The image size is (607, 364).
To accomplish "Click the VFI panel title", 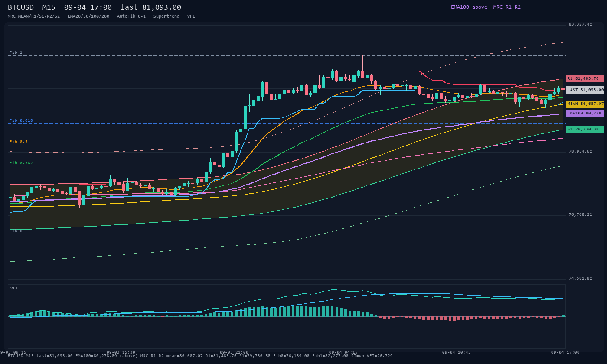I will click(x=14, y=288).
